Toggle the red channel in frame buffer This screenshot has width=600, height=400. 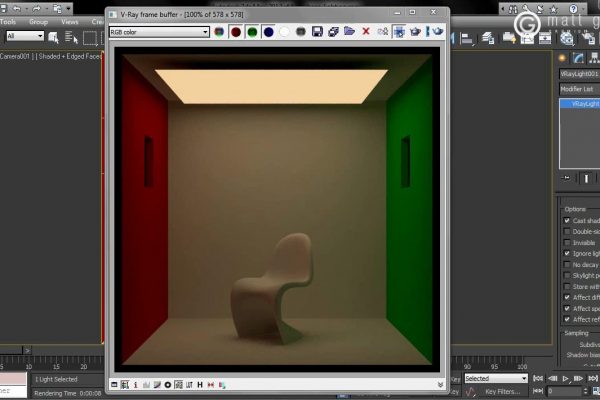[236, 32]
